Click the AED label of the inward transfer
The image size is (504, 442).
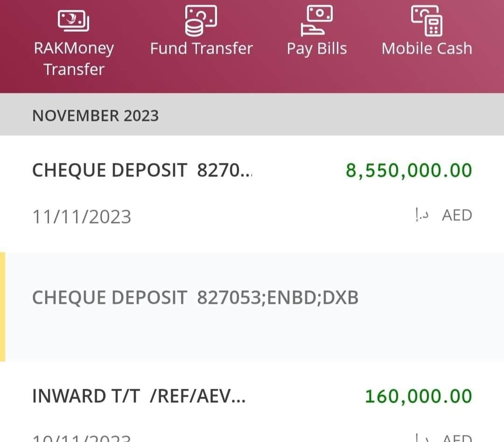coord(457,438)
